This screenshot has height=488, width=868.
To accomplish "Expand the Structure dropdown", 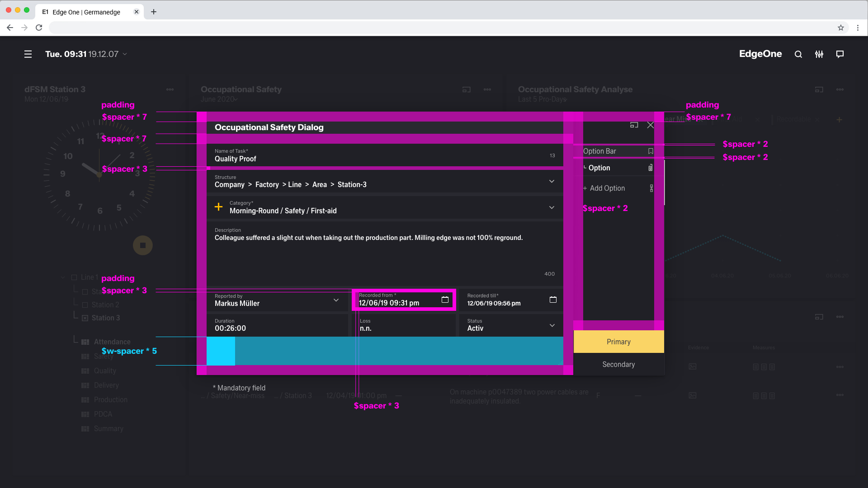I will coord(552,181).
